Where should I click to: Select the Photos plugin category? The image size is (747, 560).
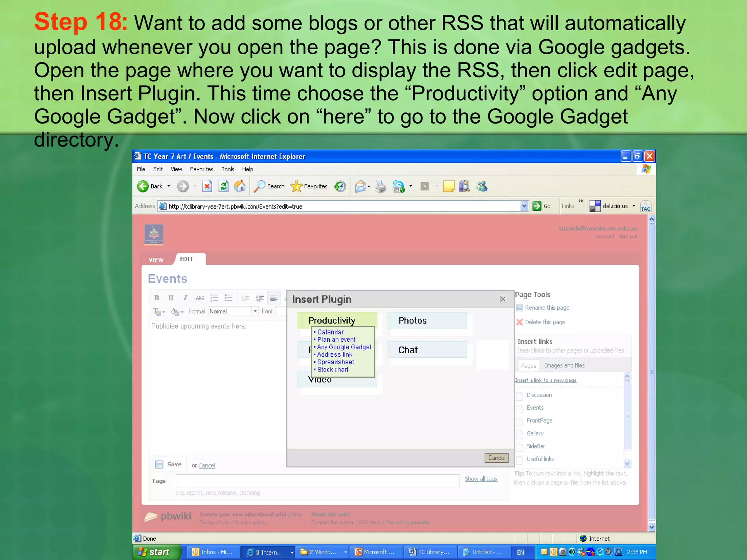pos(427,320)
